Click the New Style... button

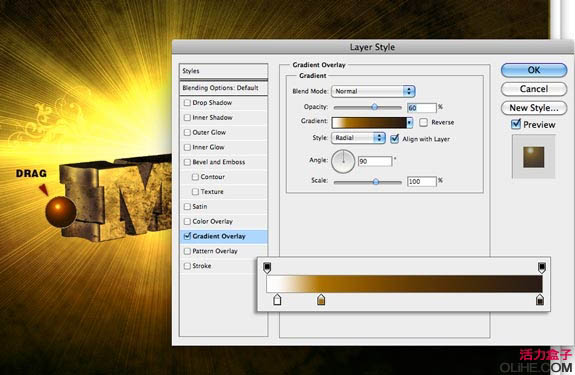(x=534, y=108)
